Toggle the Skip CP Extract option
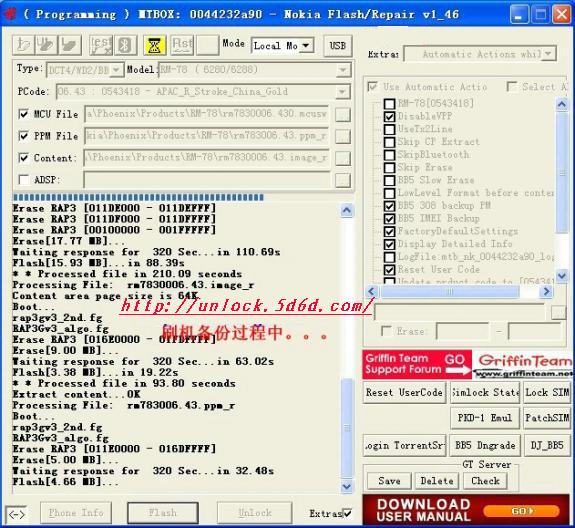 [x=389, y=142]
